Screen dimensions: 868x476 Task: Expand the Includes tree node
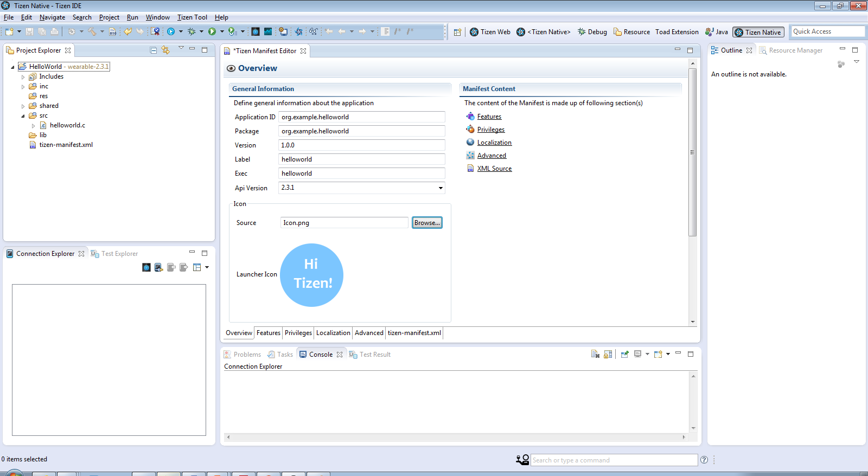(23, 77)
